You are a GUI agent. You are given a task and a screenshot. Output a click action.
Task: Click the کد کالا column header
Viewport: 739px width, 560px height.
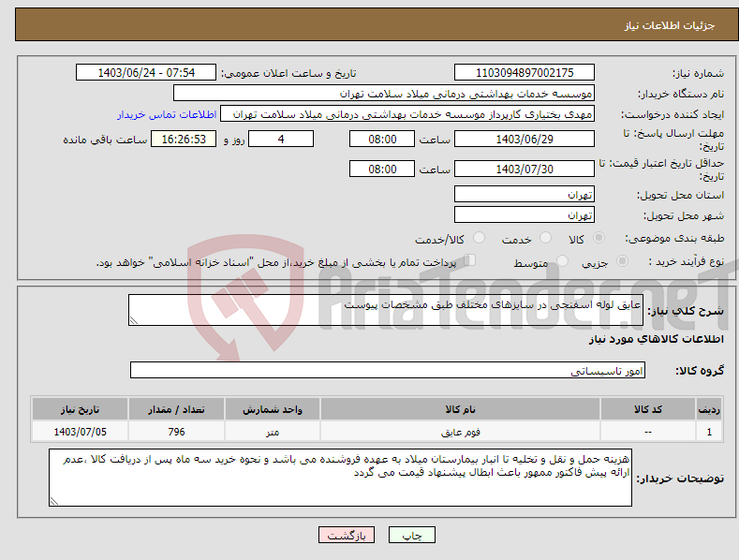[x=648, y=409]
